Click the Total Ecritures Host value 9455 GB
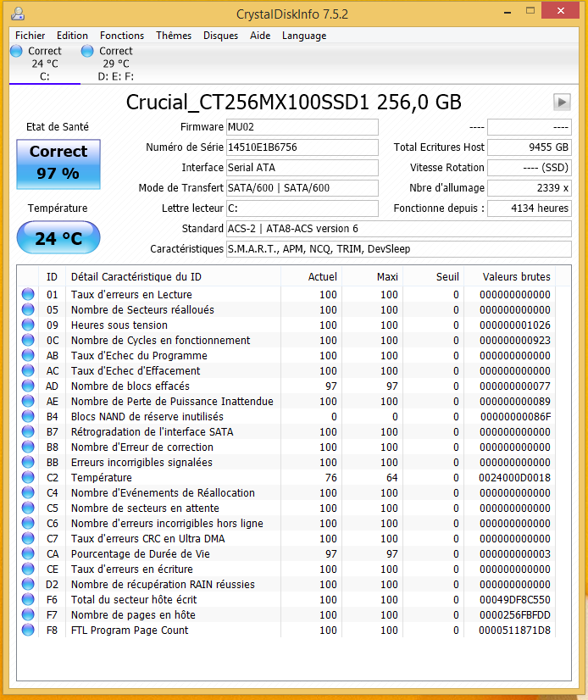This screenshot has height=700, width=588. (x=529, y=147)
